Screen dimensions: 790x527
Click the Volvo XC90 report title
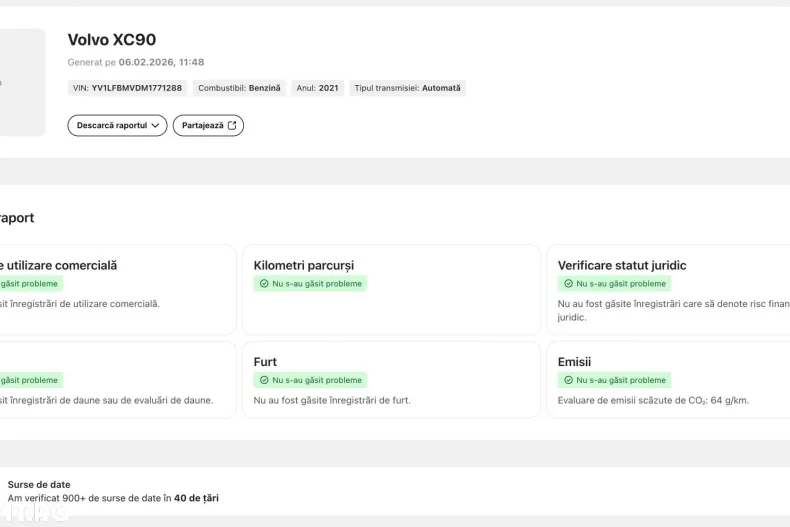coord(111,40)
